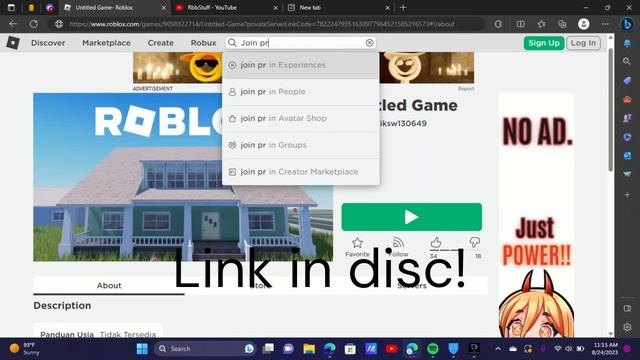Favorite the game with star icon
640x360 pixels.
pyautogui.click(x=357, y=243)
